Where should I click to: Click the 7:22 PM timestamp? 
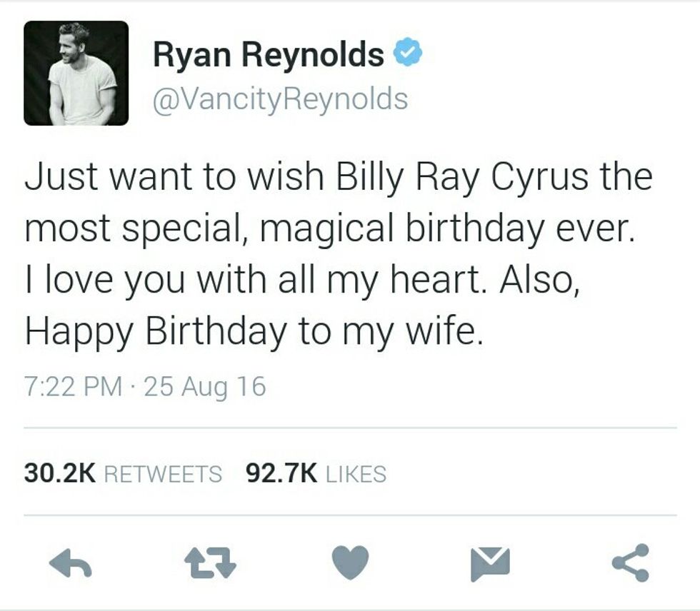pos(73,386)
